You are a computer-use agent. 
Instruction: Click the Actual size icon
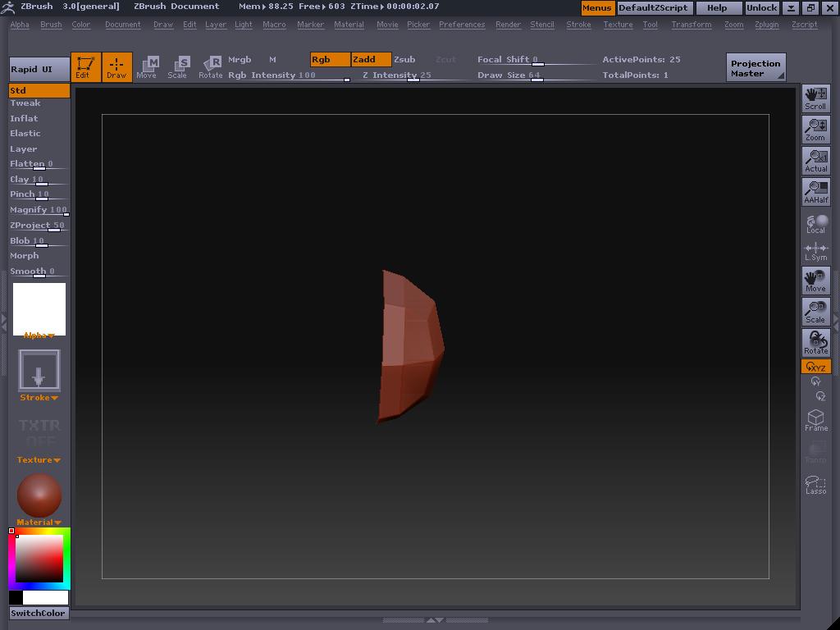click(x=815, y=159)
